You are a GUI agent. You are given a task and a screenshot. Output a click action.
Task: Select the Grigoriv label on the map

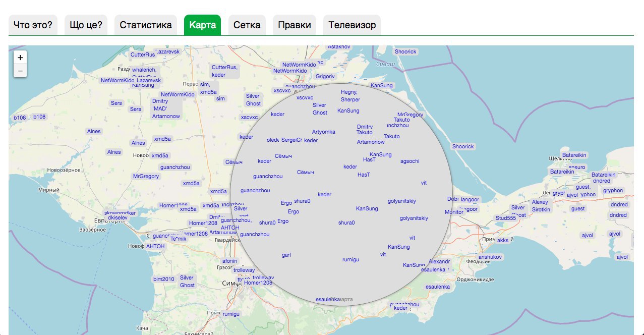pyautogui.click(x=325, y=76)
